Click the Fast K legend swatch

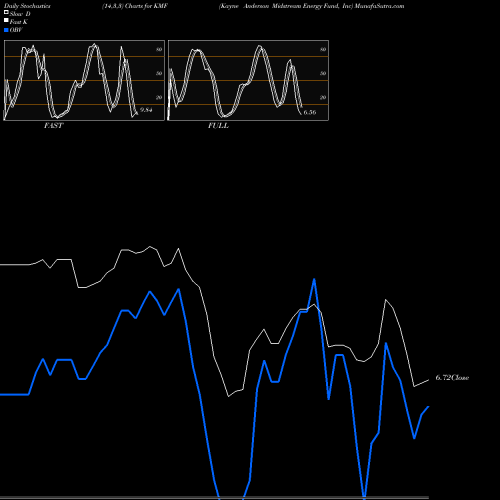[6, 21]
